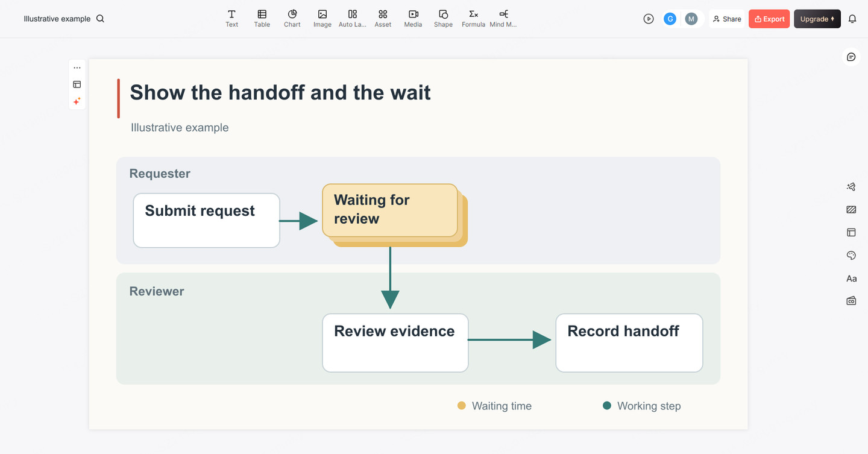
Task: Select the subtitle Illustrative example on slide
Action: (180, 128)
